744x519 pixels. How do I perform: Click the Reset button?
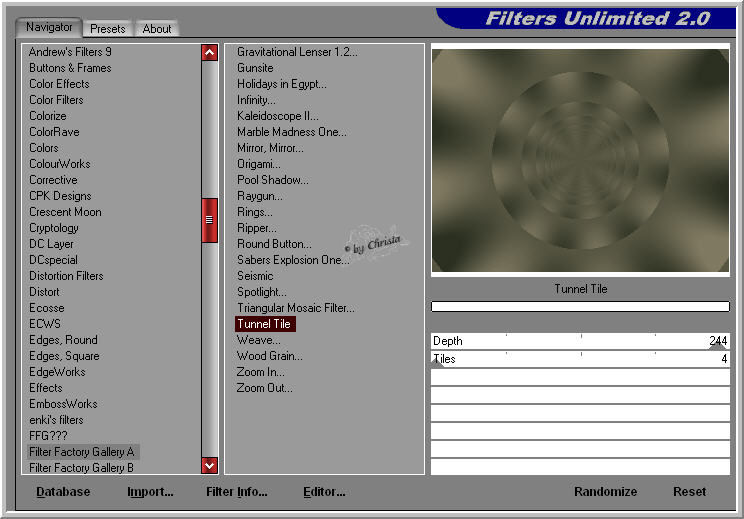[689, 491]
